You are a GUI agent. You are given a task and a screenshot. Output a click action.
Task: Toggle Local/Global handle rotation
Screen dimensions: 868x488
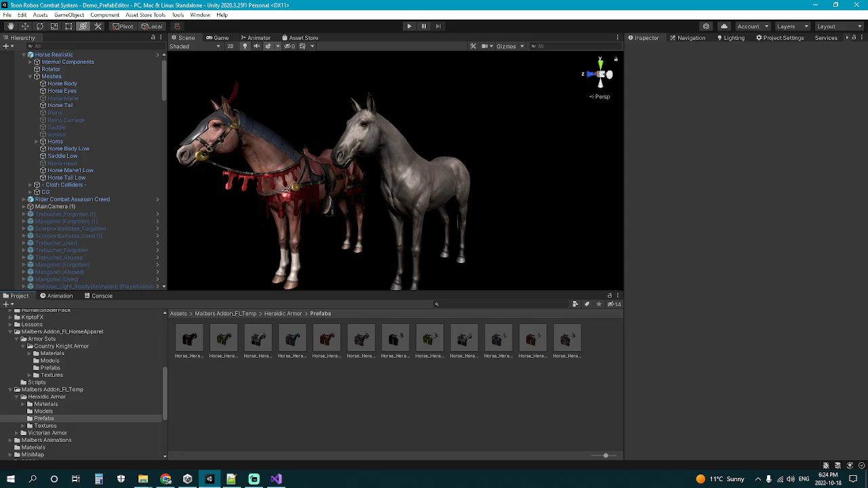(151, 26)
